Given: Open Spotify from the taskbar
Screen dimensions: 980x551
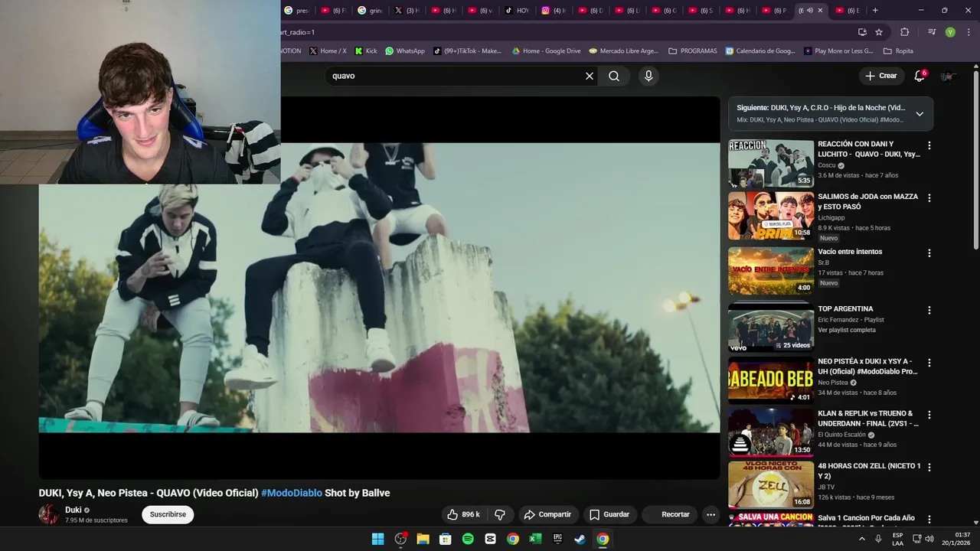Looking at the screenshot, I should tap(468, 539).
